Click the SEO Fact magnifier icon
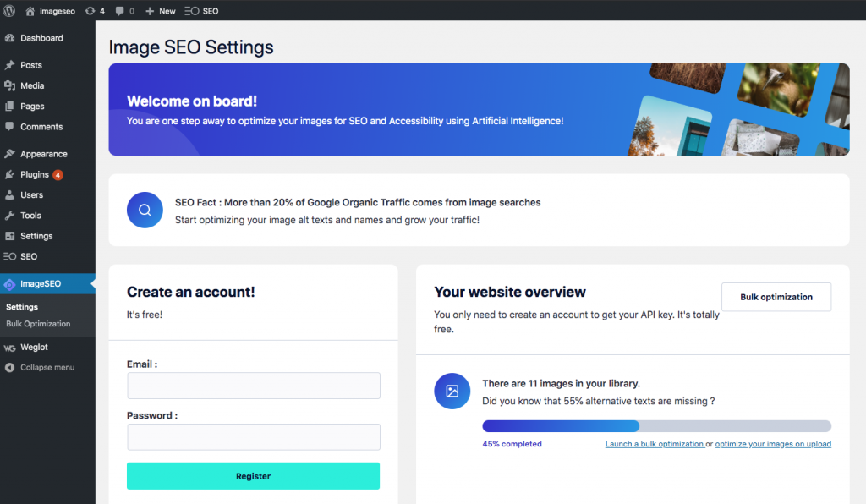The width and height of the screenshot is (866, 504). 145,210
